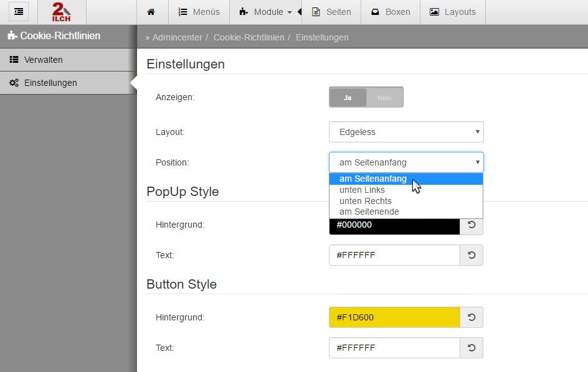This screenshot has height=372, width=588.
Task: Click the Module puzzle piece icon
Action: pyautogui.click(x=244, y=12)
